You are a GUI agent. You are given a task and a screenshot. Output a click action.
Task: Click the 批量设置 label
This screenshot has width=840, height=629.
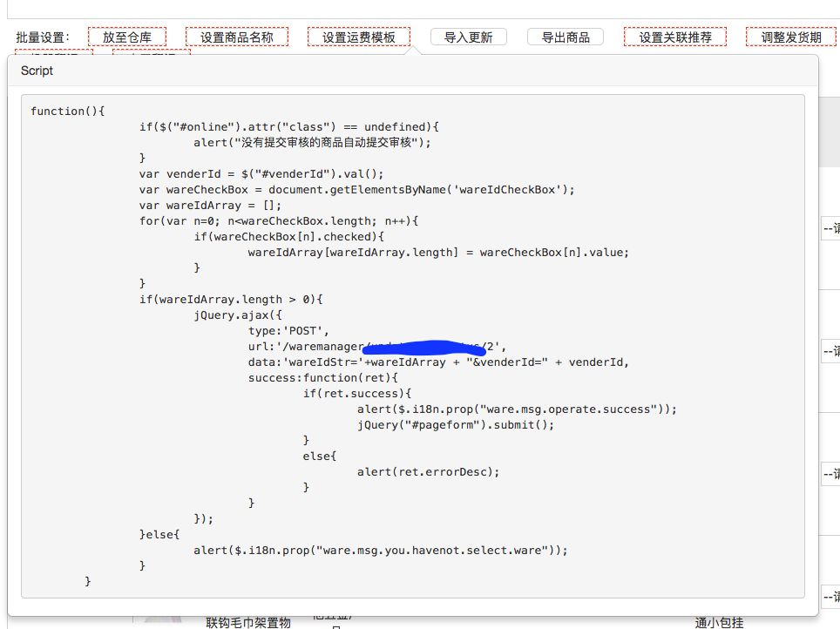pos(43,37)
